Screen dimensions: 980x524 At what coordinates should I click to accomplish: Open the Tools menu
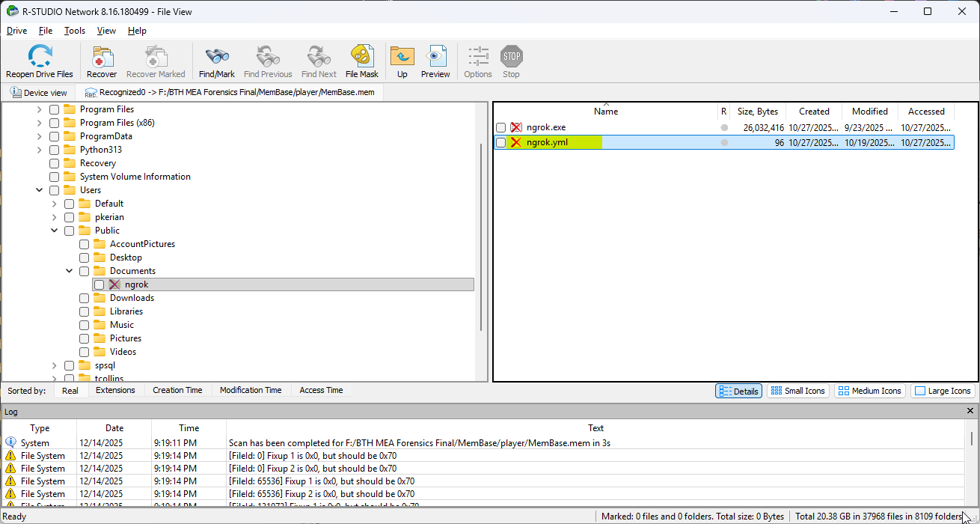(x=75, y=31)
